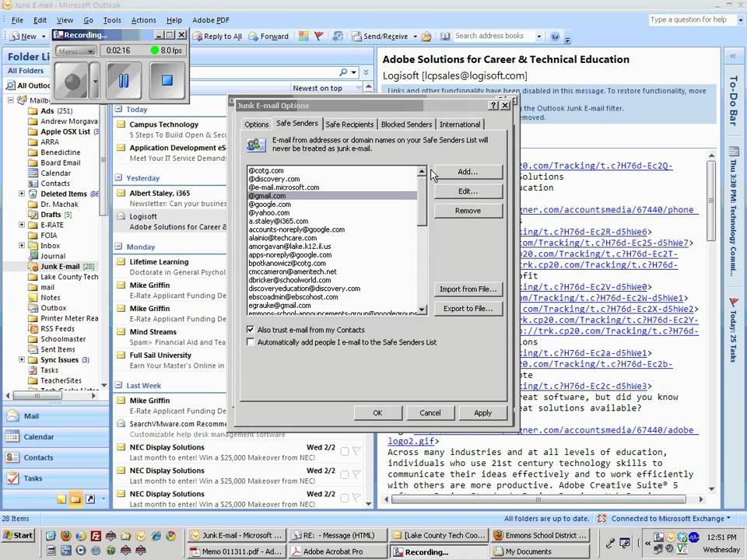Toggle Also trust e-mail from my Contacts
This screenshot has width=747, height=560.
pos(251,330)
